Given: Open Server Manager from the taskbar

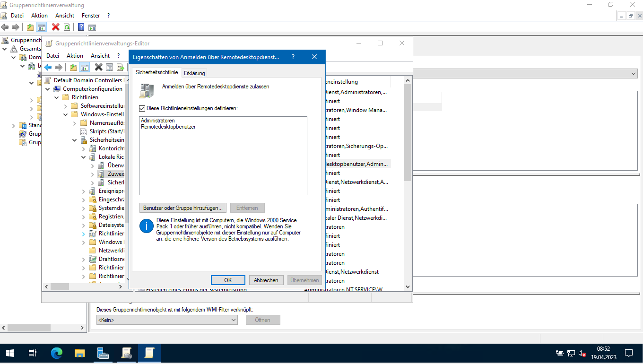Looking at the screenshot, I should (103, 353).
